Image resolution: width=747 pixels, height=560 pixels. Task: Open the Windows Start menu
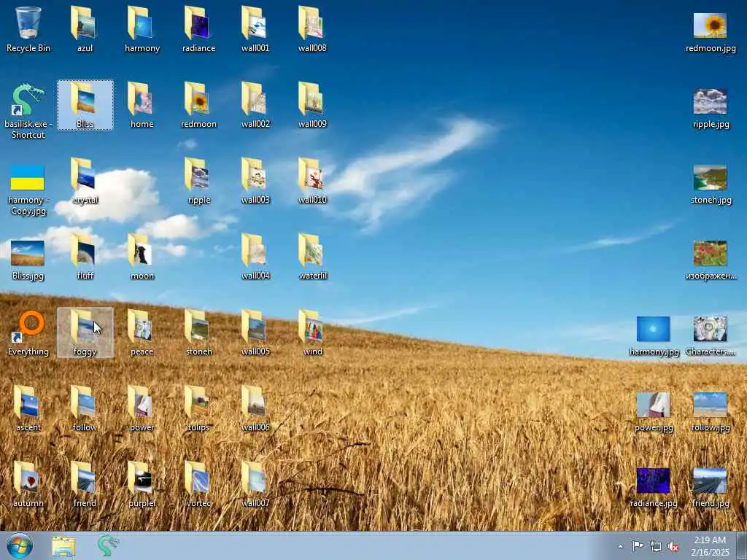(x=20, y=545)
